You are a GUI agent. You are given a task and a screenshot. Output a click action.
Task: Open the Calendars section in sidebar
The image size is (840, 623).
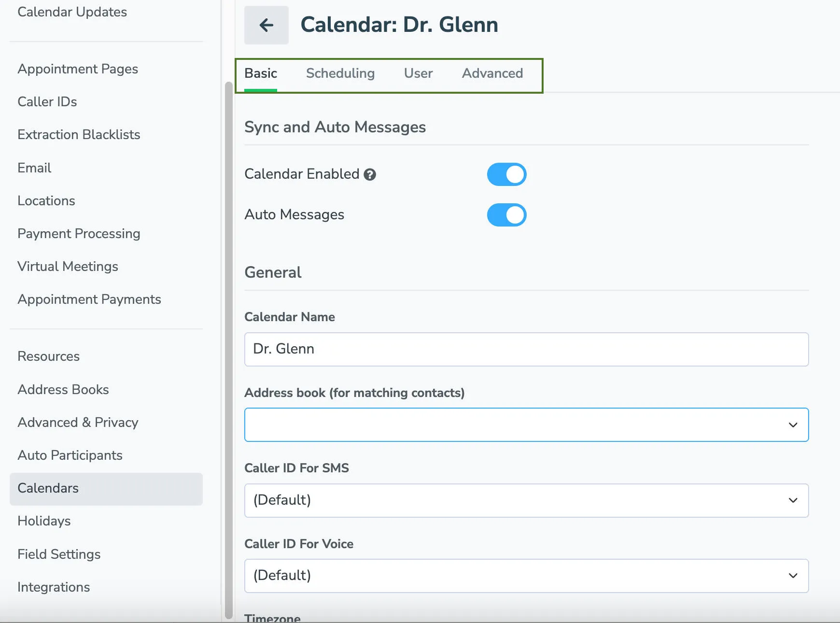(x=48, y=488)
